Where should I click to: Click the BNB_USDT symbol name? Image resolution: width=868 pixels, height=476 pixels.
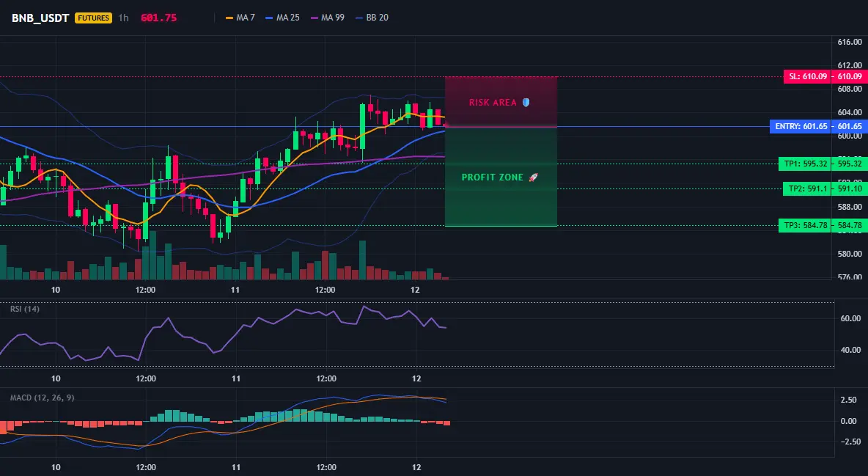coord(40,18)
